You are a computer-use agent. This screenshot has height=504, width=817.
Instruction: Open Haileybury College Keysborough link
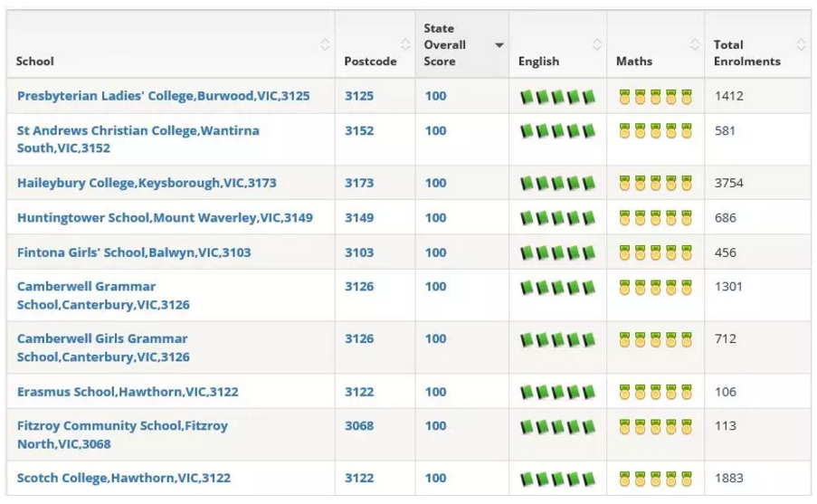[147, 183]
